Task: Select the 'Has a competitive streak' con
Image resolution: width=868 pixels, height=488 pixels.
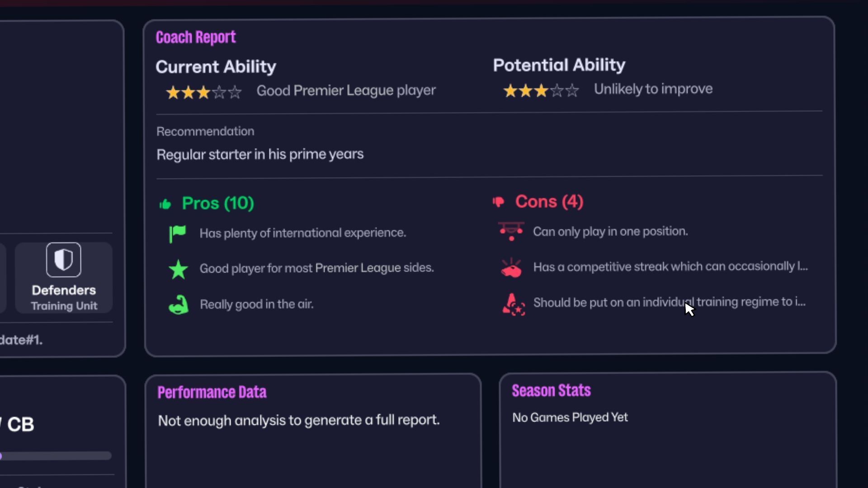Action: pos(670,267)
